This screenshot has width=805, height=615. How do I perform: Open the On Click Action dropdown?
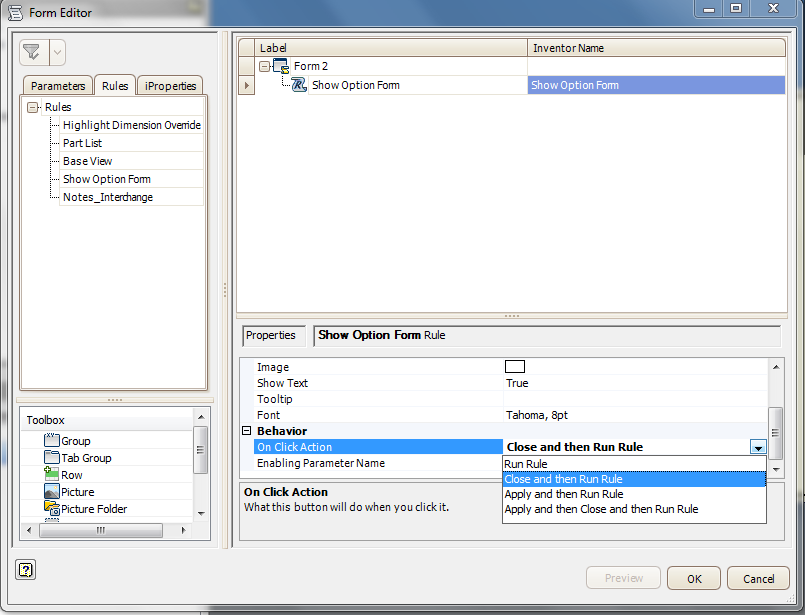pyautogui.click(x=758, y=447)
